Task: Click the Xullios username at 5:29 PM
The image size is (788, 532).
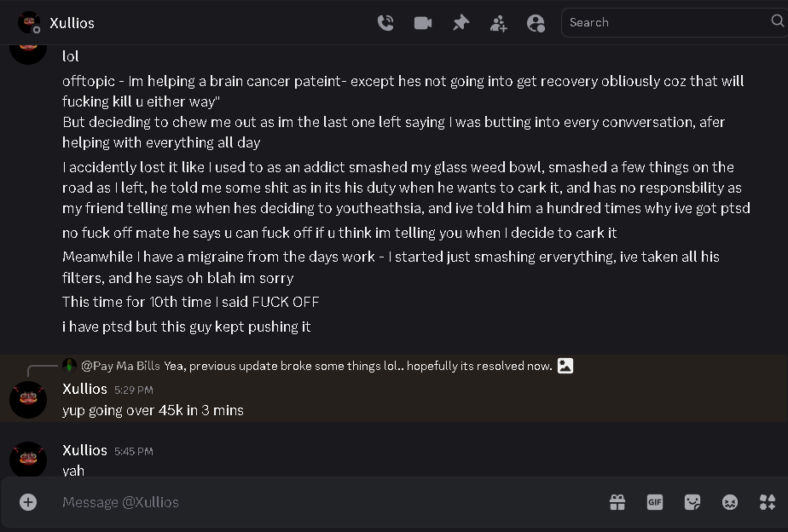Action: 84,389
